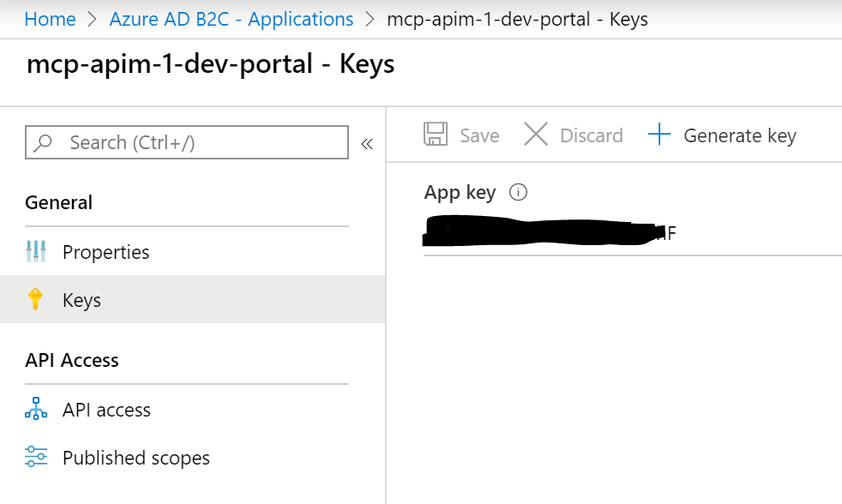Viewport: 842px width, 504px height.
Task: Click the Properties sliders icon
Action: (36, 251)
